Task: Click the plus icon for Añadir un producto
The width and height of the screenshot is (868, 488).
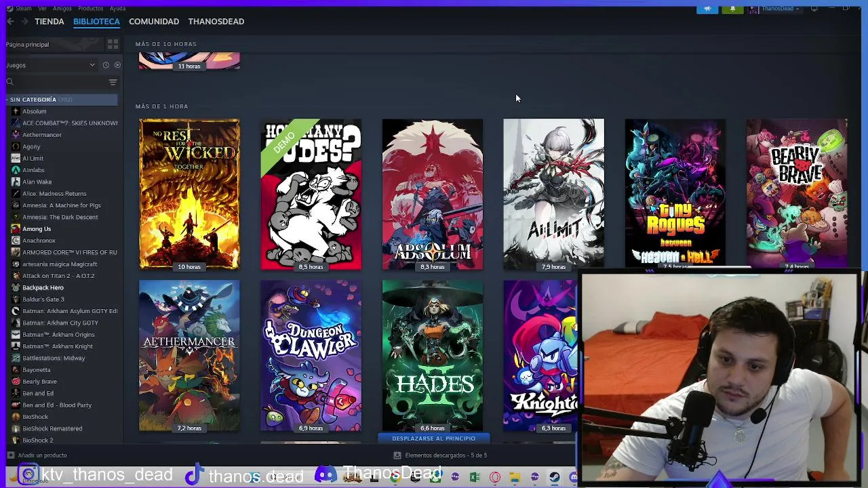Action: click(x=10, y=455)
